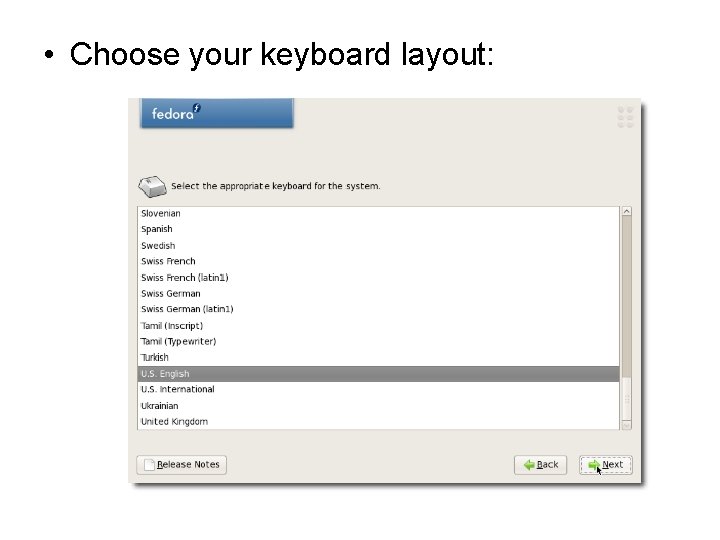Select U.S. International layout
The width and height of the screenshot is (720, 540).
178,389
